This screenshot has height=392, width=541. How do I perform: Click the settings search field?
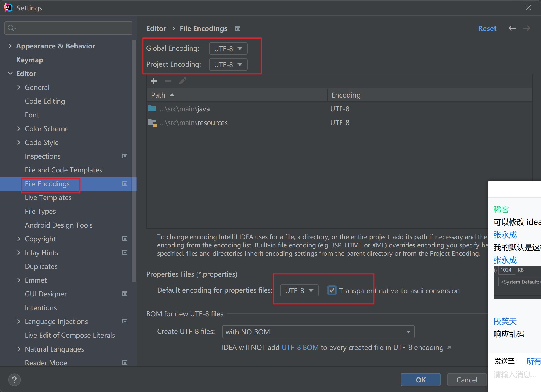coord(68,28)
